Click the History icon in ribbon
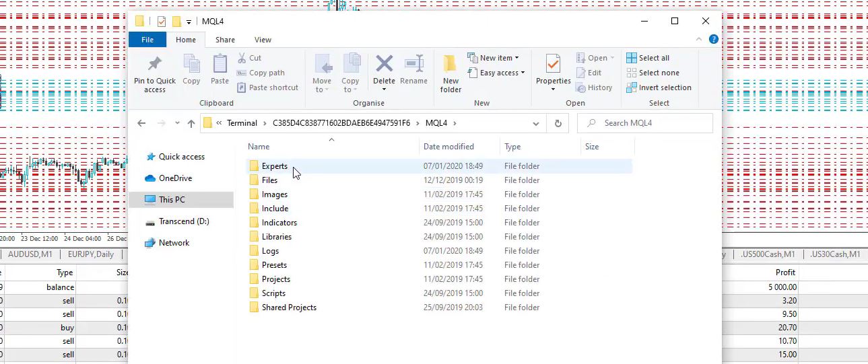 [582, 87]
